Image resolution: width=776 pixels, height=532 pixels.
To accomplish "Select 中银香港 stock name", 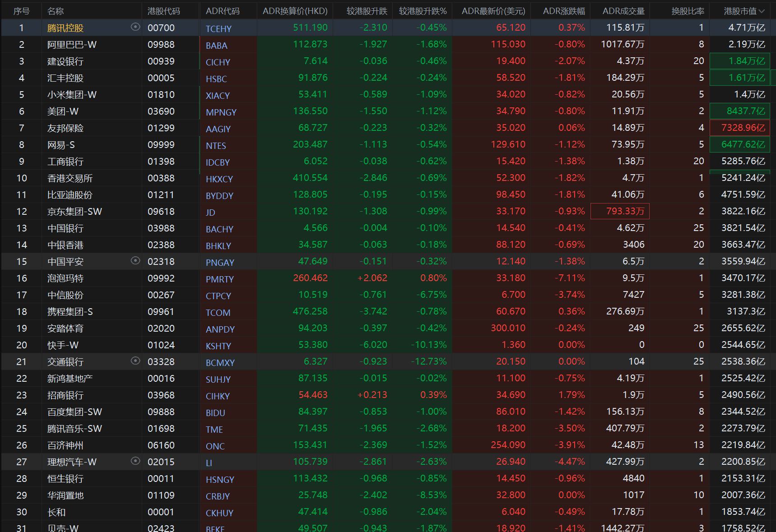I will click(65, 245).
